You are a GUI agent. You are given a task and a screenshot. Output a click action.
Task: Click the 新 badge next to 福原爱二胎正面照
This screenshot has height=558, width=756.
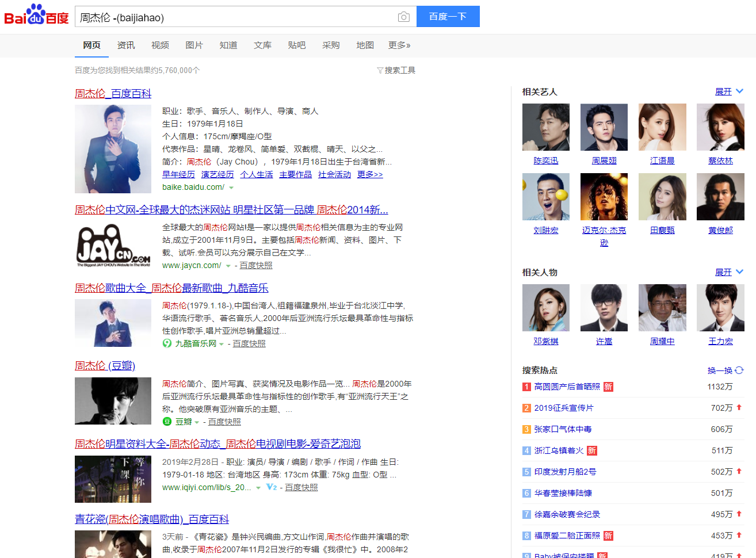608,536
